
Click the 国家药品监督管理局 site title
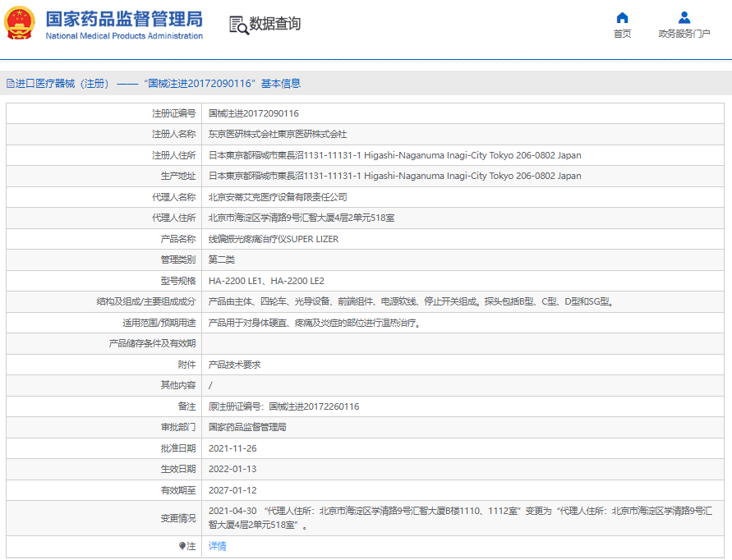pos(124,19)
